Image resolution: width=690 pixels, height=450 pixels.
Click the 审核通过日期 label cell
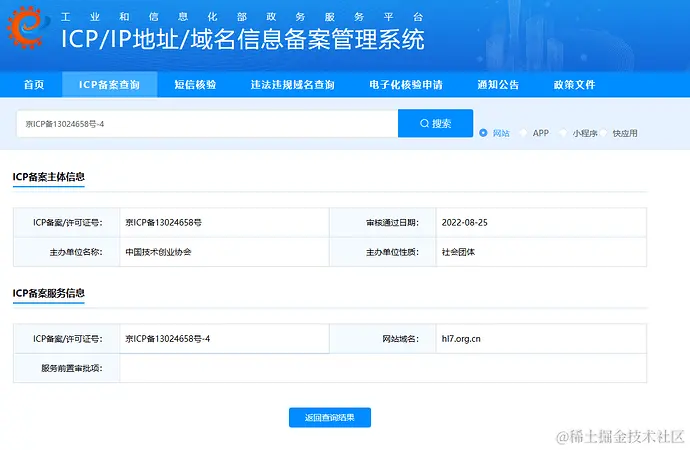point(383,223)
